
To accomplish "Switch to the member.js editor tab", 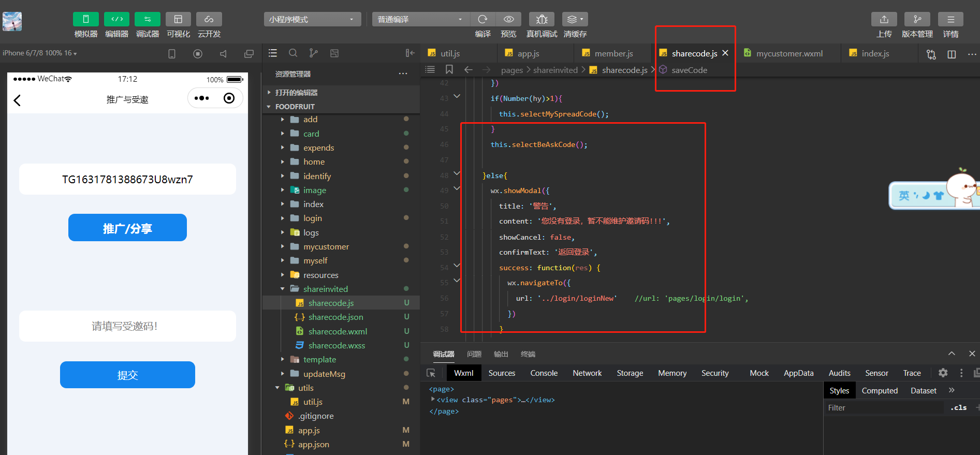I will click(613, 53).
